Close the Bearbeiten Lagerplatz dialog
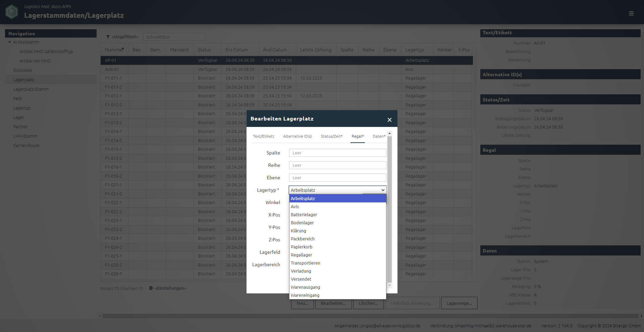The width and height of the screenshot is (644, 332). click(389, 120)
